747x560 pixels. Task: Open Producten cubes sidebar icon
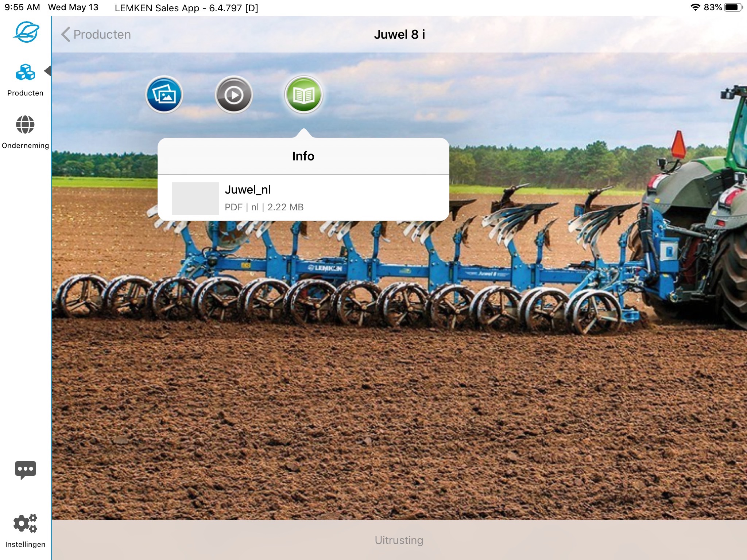25,73
